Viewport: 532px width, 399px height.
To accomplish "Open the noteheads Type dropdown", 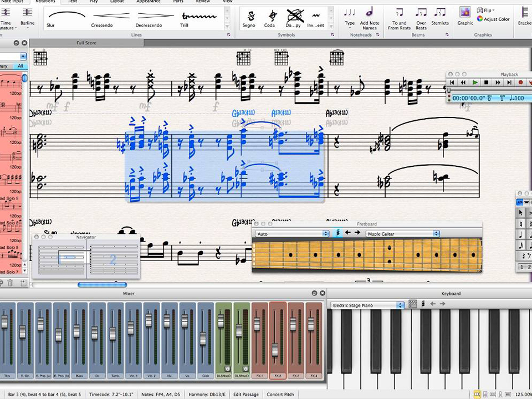I will click(x=350, y=17).
